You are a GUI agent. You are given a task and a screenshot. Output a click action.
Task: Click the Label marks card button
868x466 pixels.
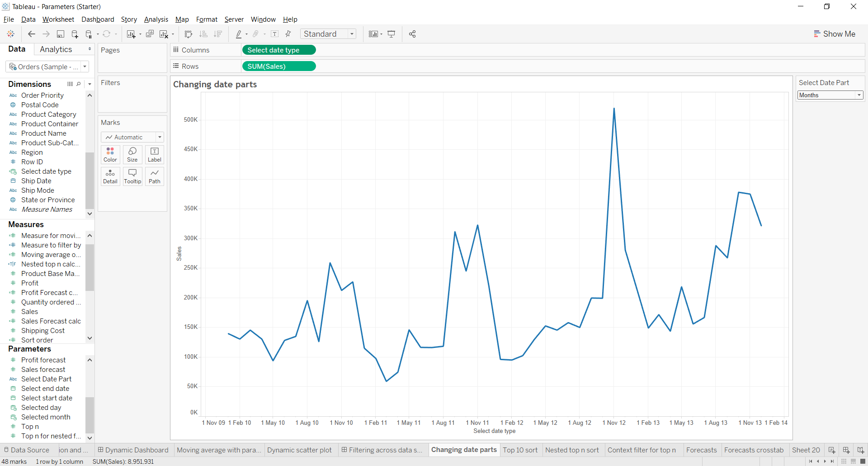155,155
